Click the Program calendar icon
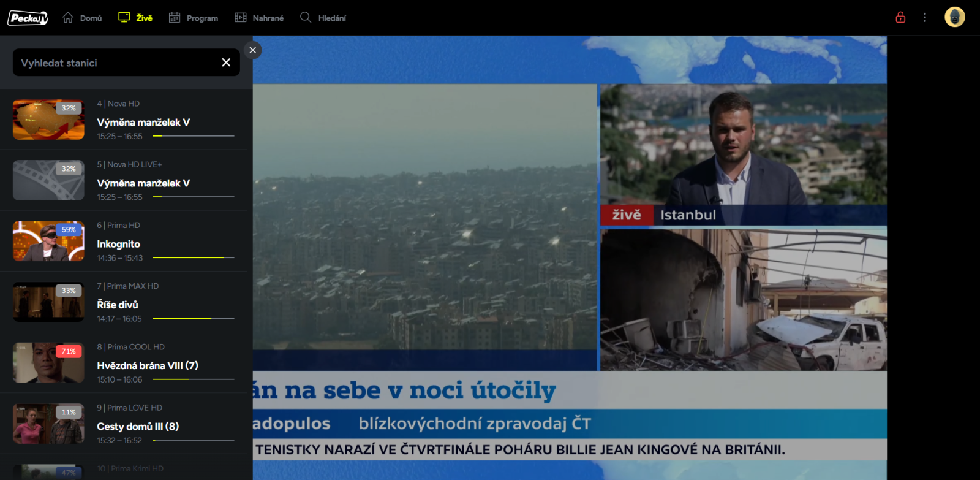 click(x=175, y=18)
